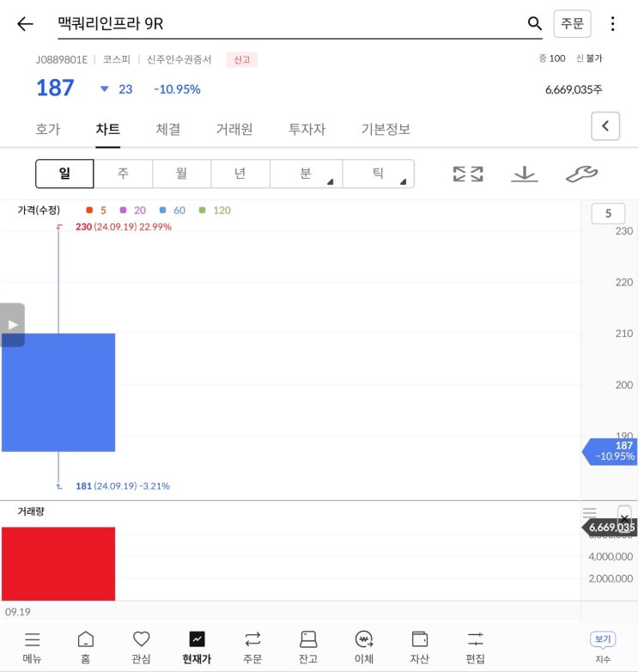Expand side panel with play arrow tab
This screenshot has height=672, width=638.
12,325
